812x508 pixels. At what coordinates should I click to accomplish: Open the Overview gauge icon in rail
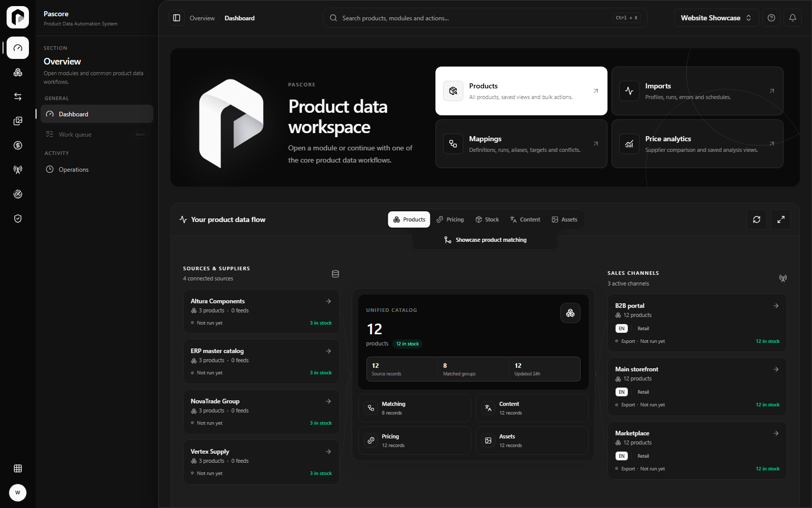[x=18, y=48]
